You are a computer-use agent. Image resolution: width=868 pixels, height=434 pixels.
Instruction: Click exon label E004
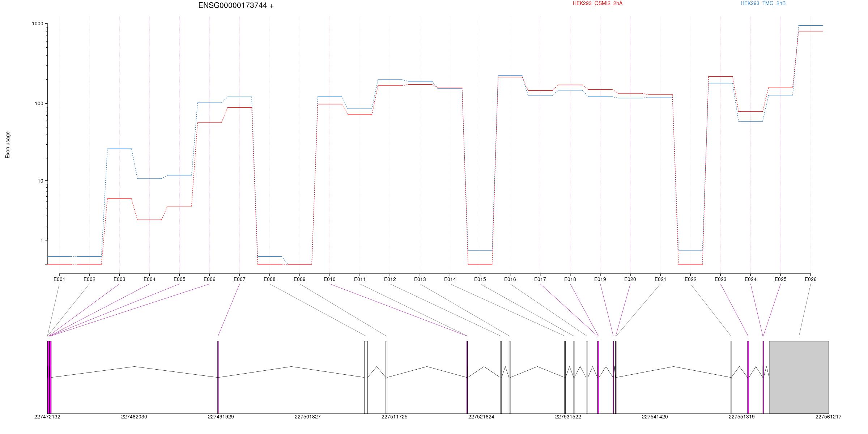149,279
